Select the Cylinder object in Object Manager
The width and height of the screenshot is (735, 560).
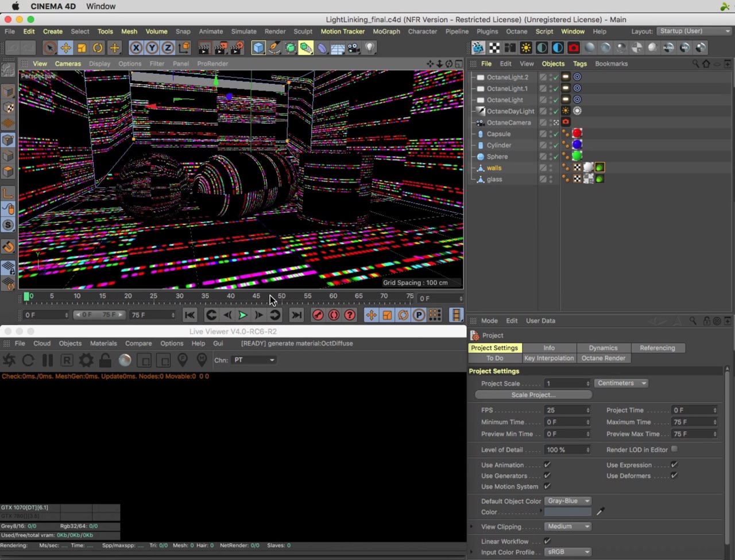pyautogui.click(x=498, y=145)
